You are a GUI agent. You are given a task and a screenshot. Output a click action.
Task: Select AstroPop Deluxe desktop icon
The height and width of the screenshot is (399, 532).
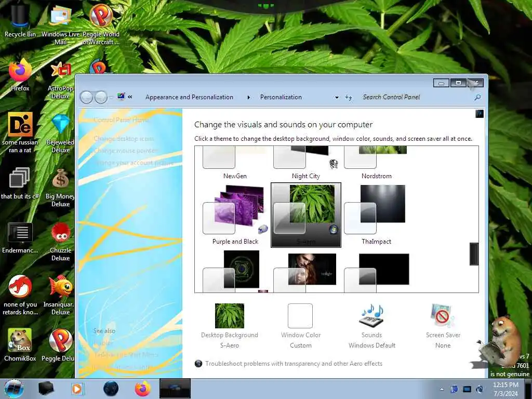coord(60,79)
